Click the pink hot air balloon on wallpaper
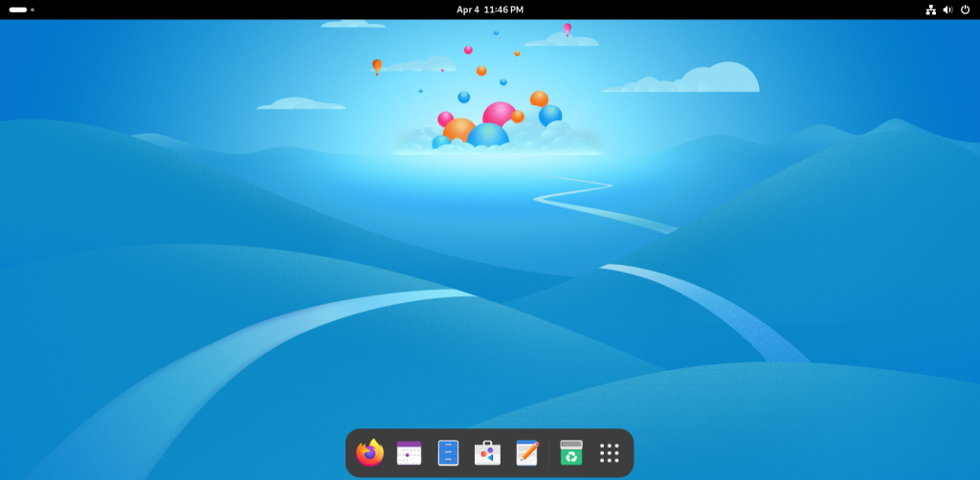Viewport: 980px width, 480px height. click(x=568, y=29)
